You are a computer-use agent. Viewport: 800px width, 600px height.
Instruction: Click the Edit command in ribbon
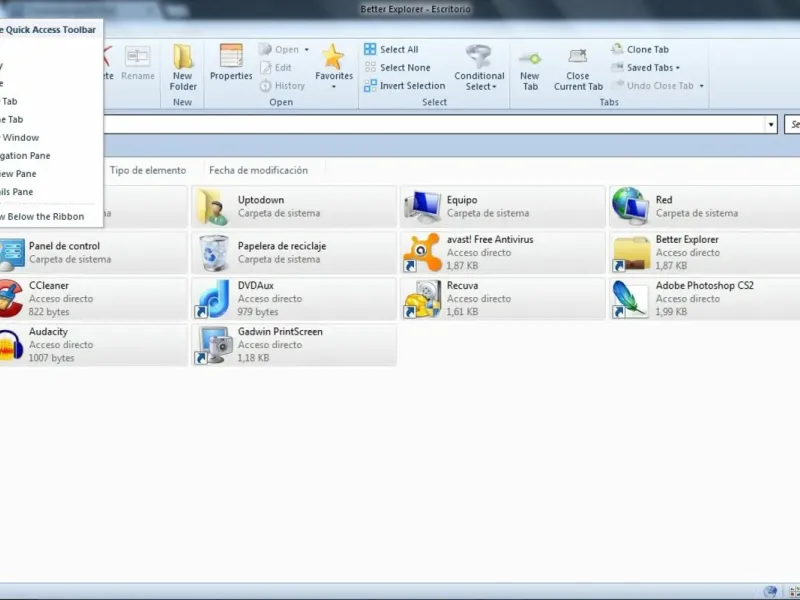[276, 67]
